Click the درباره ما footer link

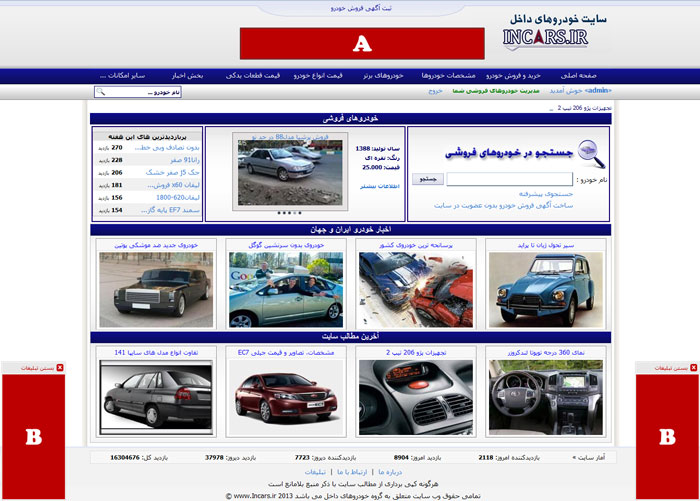click(390, 472)
